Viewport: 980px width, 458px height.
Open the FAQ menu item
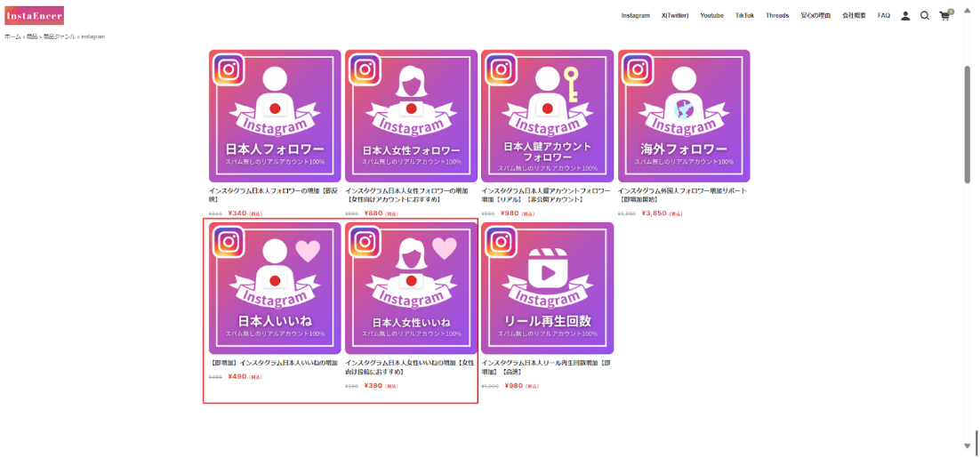pyautogui.click(x=884, y=16)
